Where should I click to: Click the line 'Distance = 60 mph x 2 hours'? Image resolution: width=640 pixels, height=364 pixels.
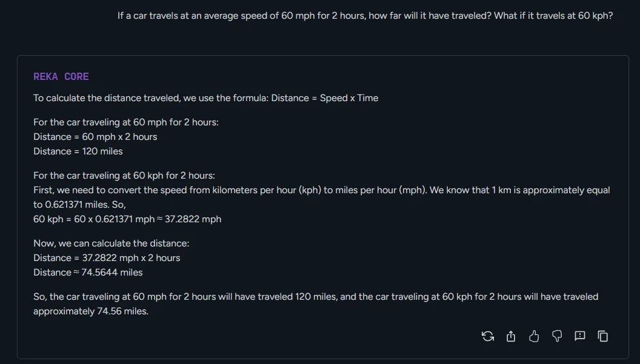[x=95, y=137]
